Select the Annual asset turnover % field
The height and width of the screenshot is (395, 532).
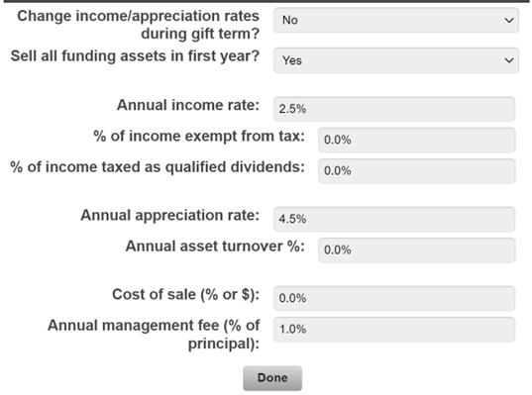417,250
